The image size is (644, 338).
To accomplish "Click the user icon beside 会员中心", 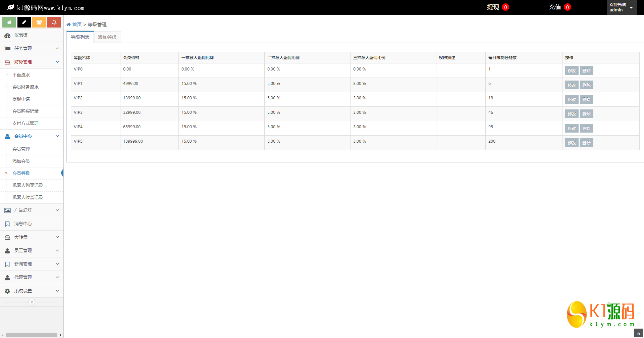I will [x=7, y=136].
